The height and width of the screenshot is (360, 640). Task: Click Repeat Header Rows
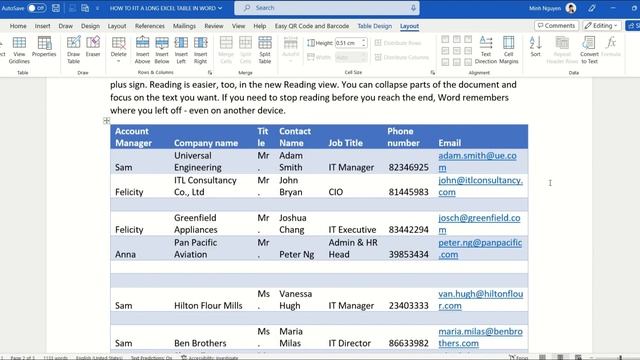(x=562, y=50)
